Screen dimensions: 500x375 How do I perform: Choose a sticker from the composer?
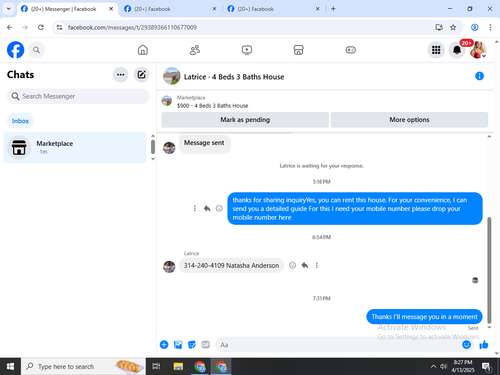click(192, 345)
